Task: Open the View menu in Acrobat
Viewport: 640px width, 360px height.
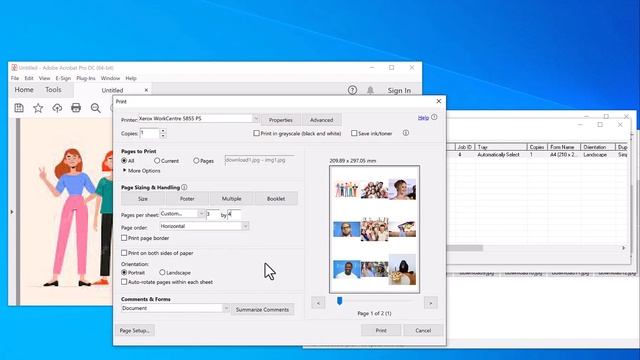Action: 44,78
